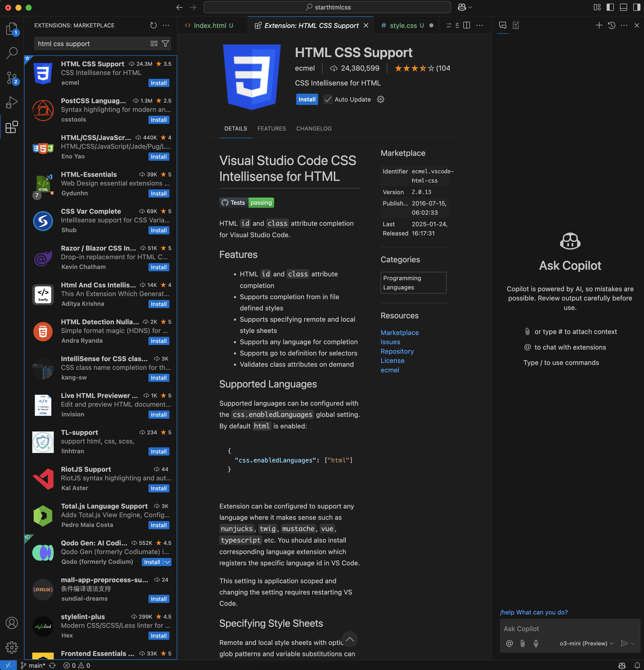Screen dimensions: 644x670
Task: Uncheck the Auto Update checkbox
Action: [x=328, y=100]
